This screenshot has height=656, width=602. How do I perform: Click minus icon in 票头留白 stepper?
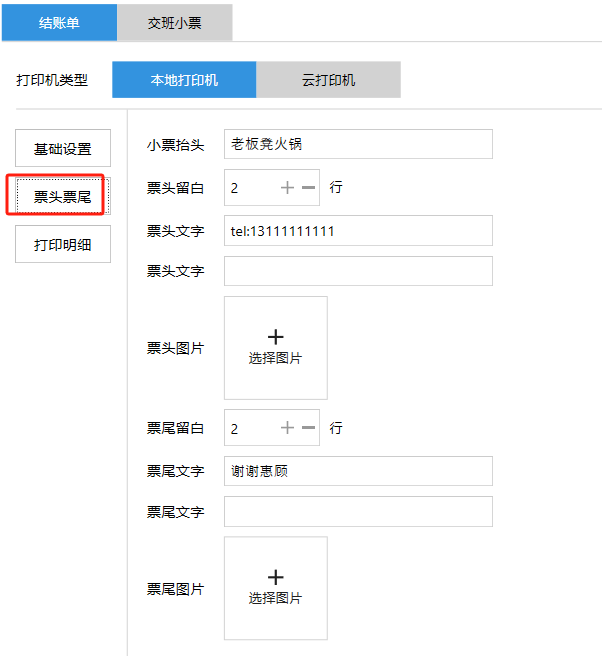point(308,187)
